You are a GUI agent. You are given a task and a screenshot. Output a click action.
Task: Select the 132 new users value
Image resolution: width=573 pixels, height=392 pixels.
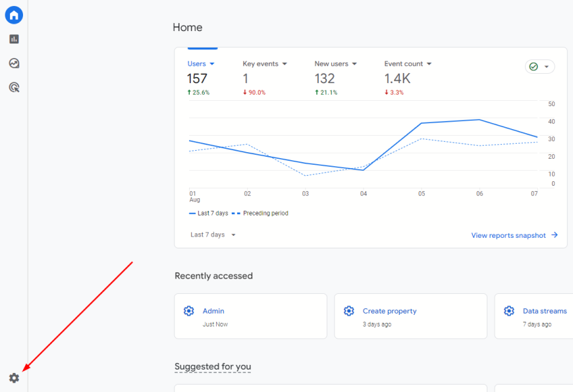(x=325, y=78)
